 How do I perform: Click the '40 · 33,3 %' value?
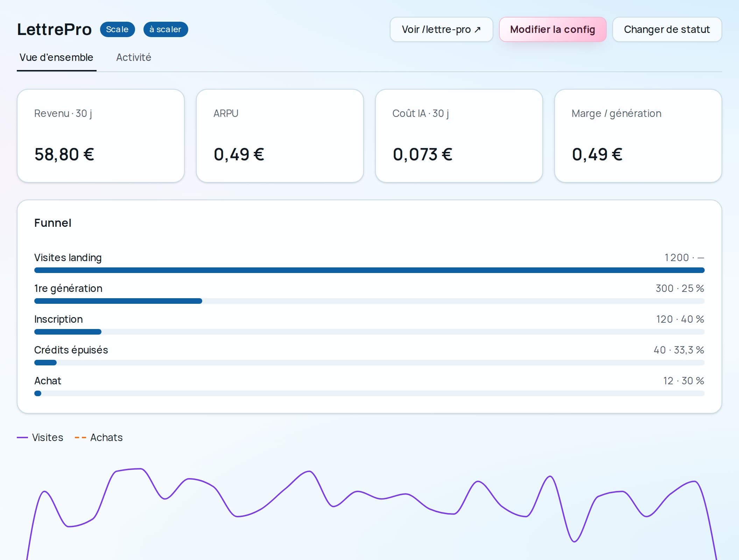tap(679, 350)
